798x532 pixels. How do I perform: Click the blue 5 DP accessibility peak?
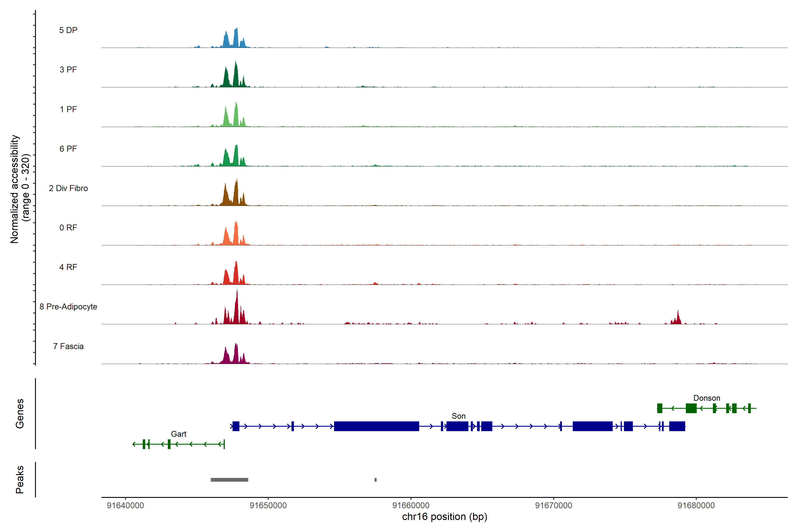click(236, 38)
